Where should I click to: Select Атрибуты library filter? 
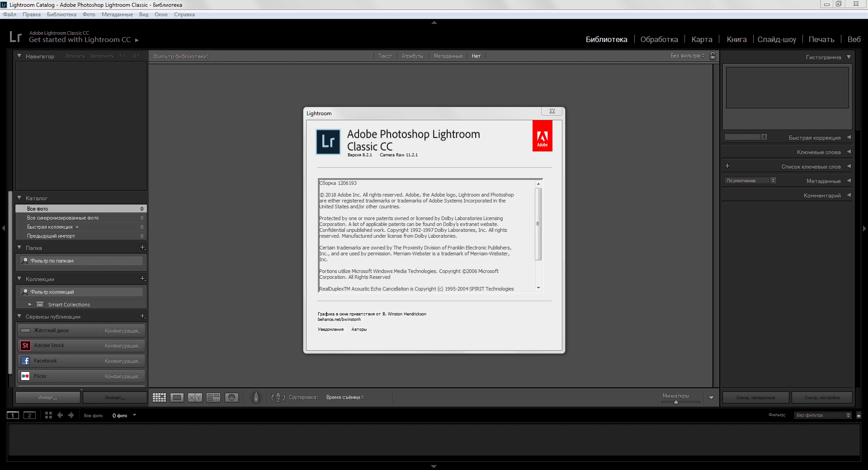[x=412, y=56]
